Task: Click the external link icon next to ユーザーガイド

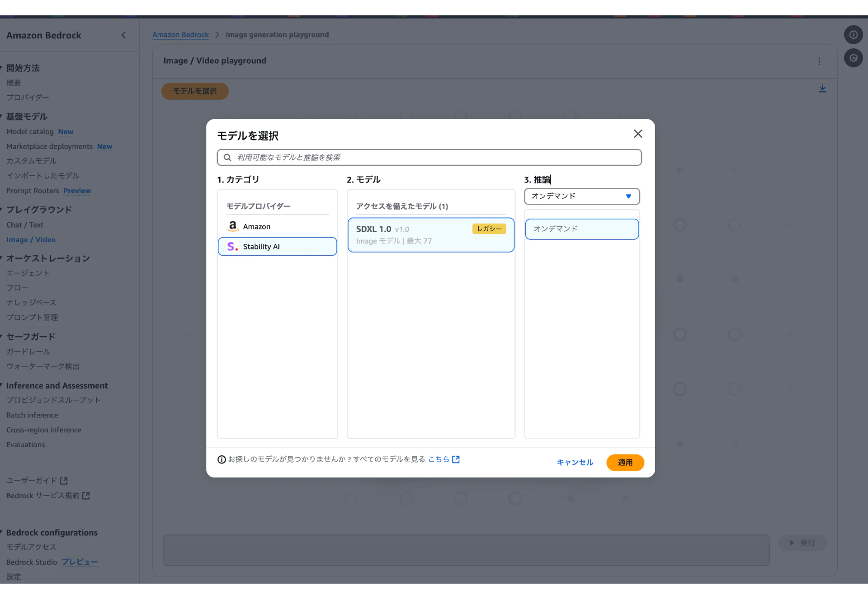Action: coord(64,481)
